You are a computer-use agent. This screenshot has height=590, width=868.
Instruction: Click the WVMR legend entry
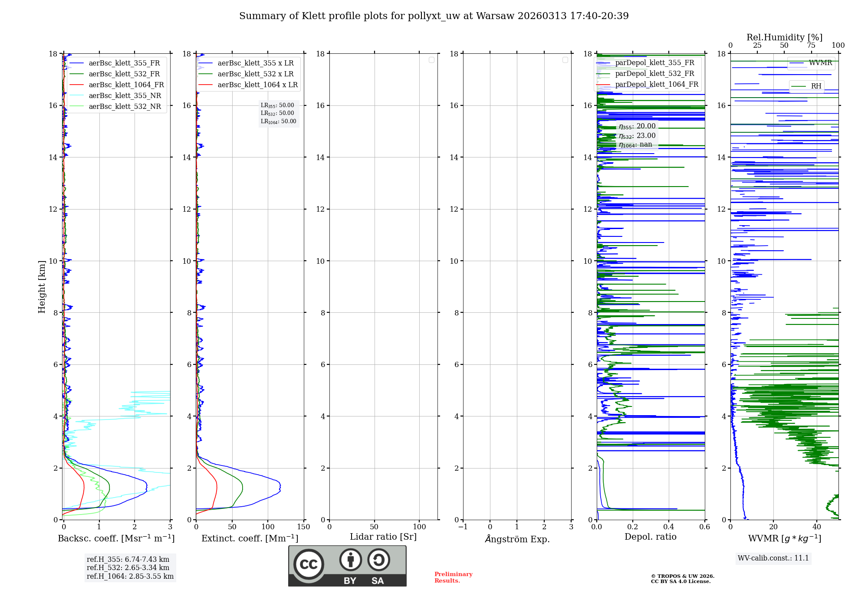(x=820, y=63)
